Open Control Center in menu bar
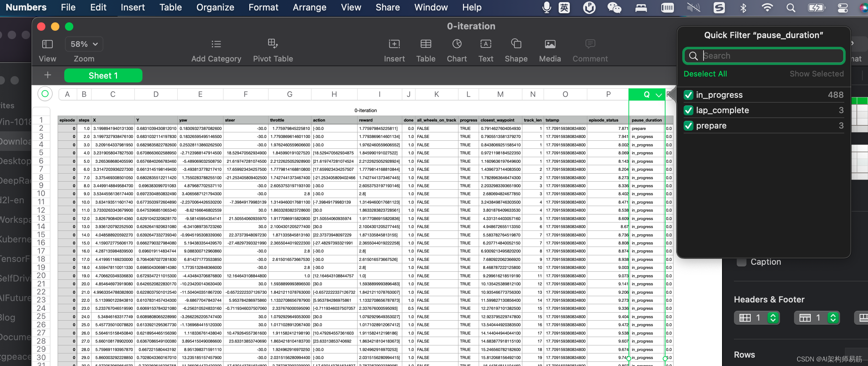 pyautogui.click(x=843, y=7)
